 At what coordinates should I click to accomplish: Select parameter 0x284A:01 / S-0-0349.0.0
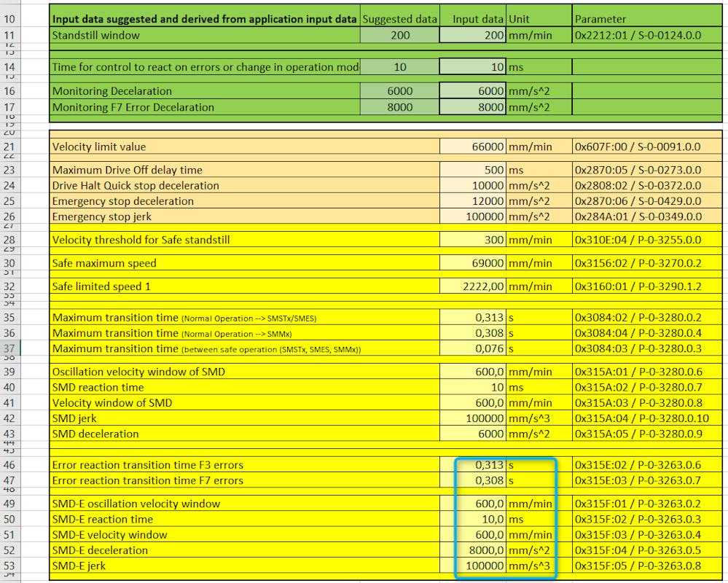(647, 216)
